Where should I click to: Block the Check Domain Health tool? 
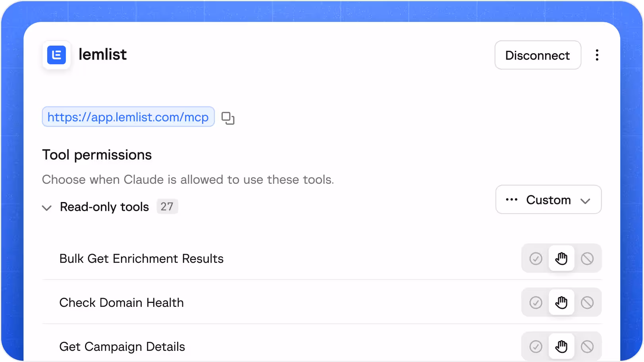pos(587,303)
